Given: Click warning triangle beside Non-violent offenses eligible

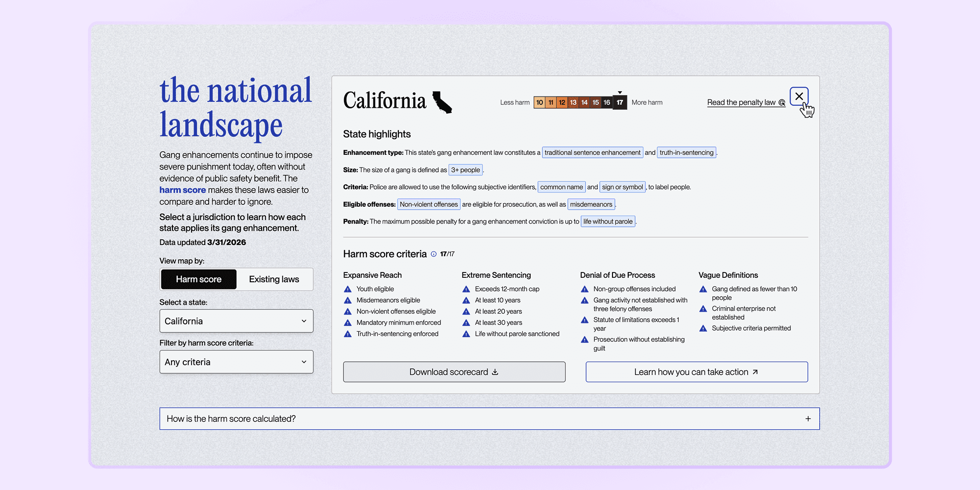Looking at the screenshot, I should pyautogui.click(x=348, y=312).
